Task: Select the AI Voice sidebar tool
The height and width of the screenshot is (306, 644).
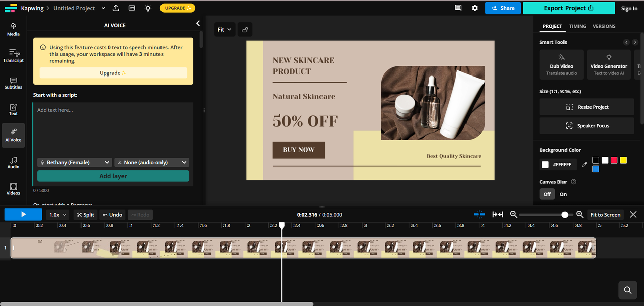Action: (x=13, y=136)
